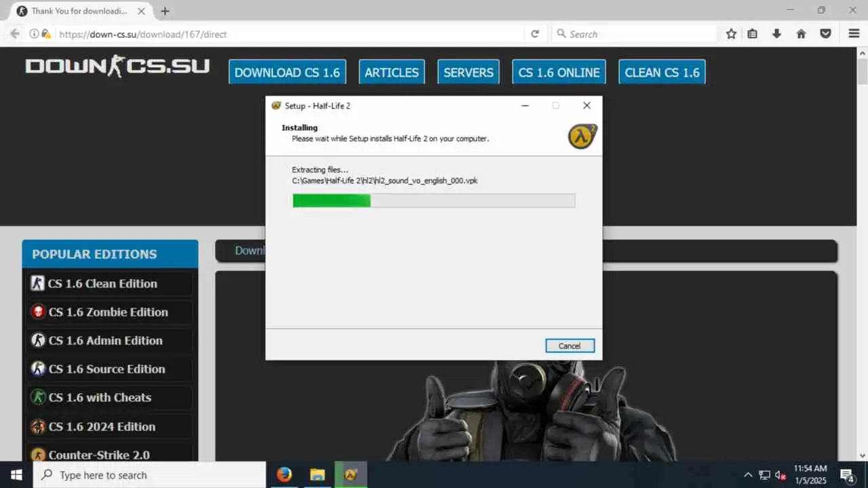This screenshot has width=868, height=488.
Task: Click the CS 1.6 Source Edition icon
Action: (38, 369)
